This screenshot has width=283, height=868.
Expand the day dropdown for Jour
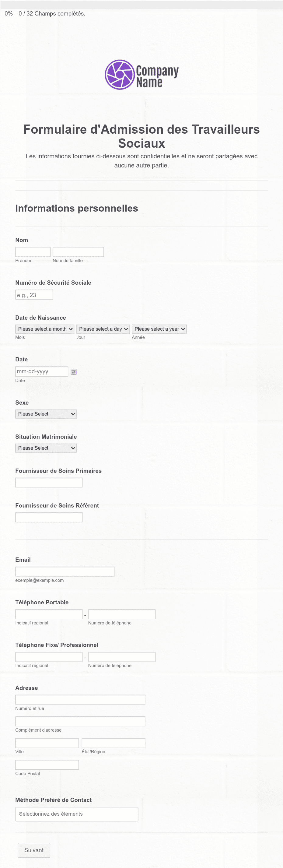click(103, 329)
